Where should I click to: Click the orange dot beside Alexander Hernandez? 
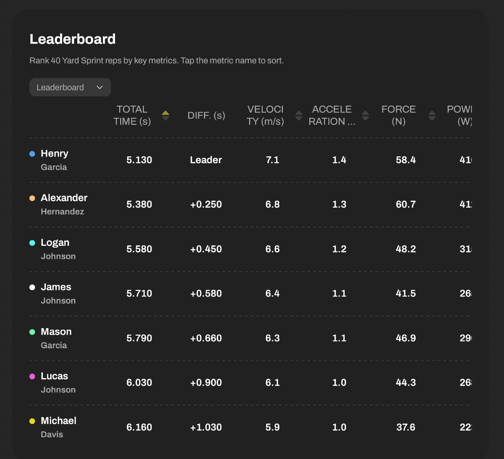point(32,198)
